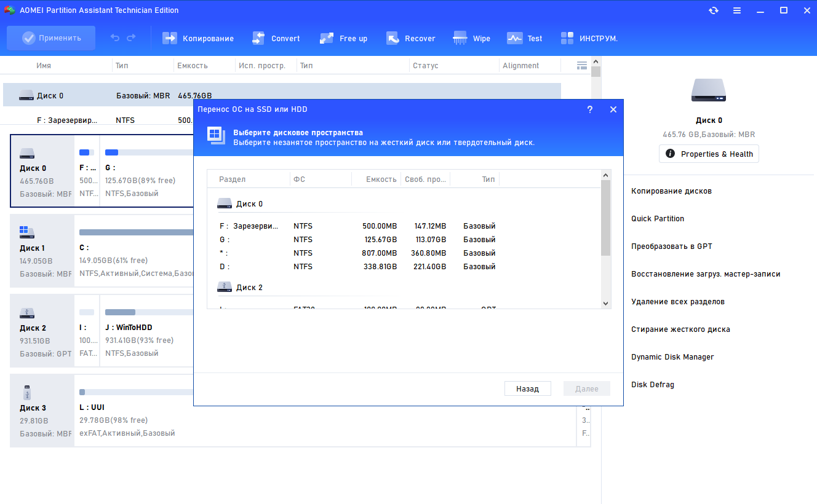Click the Применить apply button

pyautogui.click(x=51, y=38)
